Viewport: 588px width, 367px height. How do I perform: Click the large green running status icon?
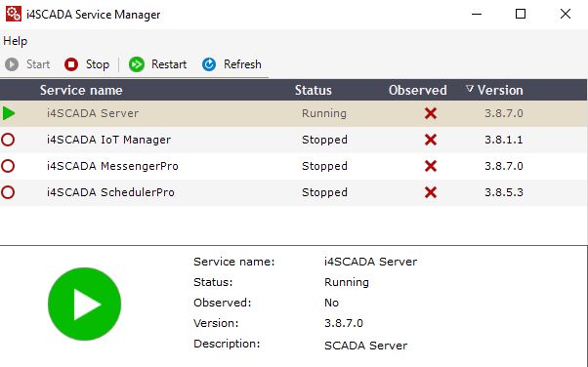pos(84,304)
